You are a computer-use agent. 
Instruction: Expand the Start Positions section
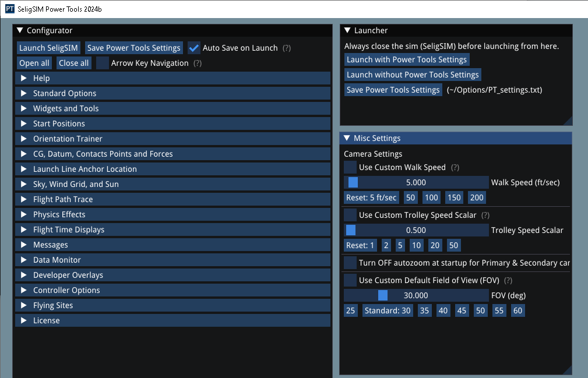click(x=173, y=123)
